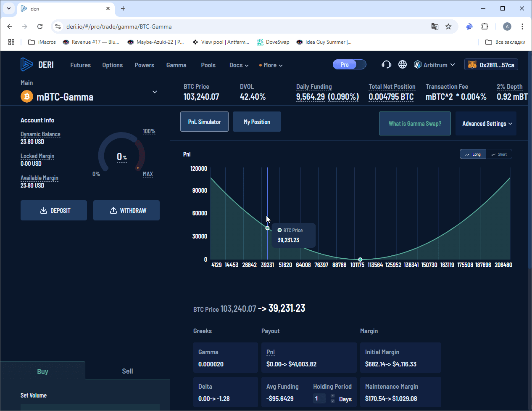The height and width of the screenshot is (411, 532).
Task: Click the Available Margin label
Action: [x=40, y=178]
